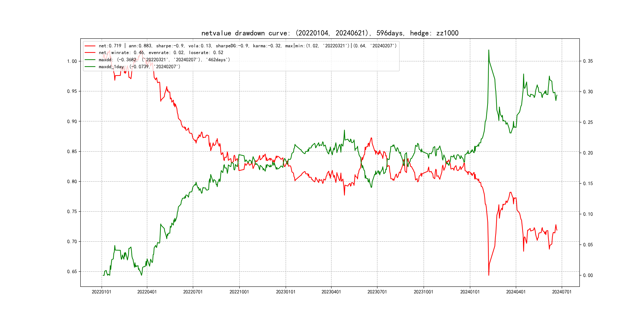Select the maxdd 462days legend text
The height and width of the screenshot is (322, 644).
point(164,60)
